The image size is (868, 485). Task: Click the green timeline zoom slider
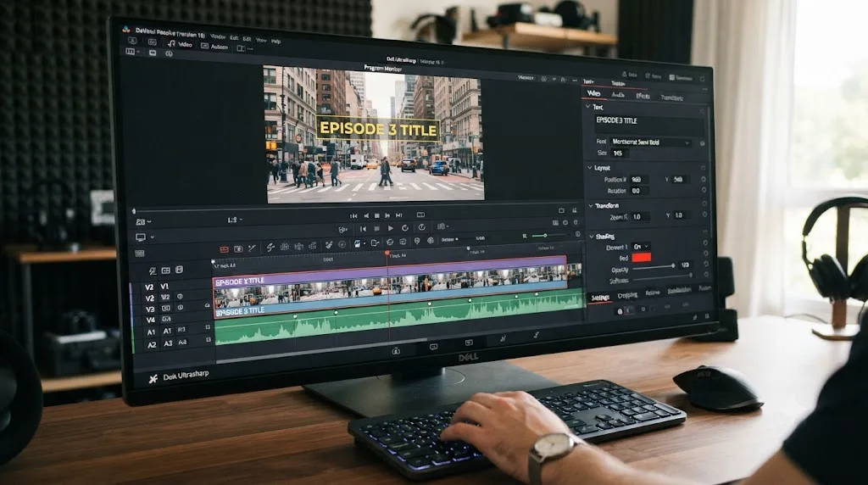point(545,236)
